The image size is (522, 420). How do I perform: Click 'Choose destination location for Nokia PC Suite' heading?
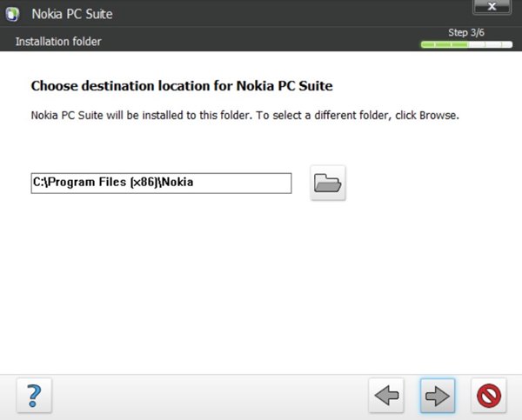(182, 86)
